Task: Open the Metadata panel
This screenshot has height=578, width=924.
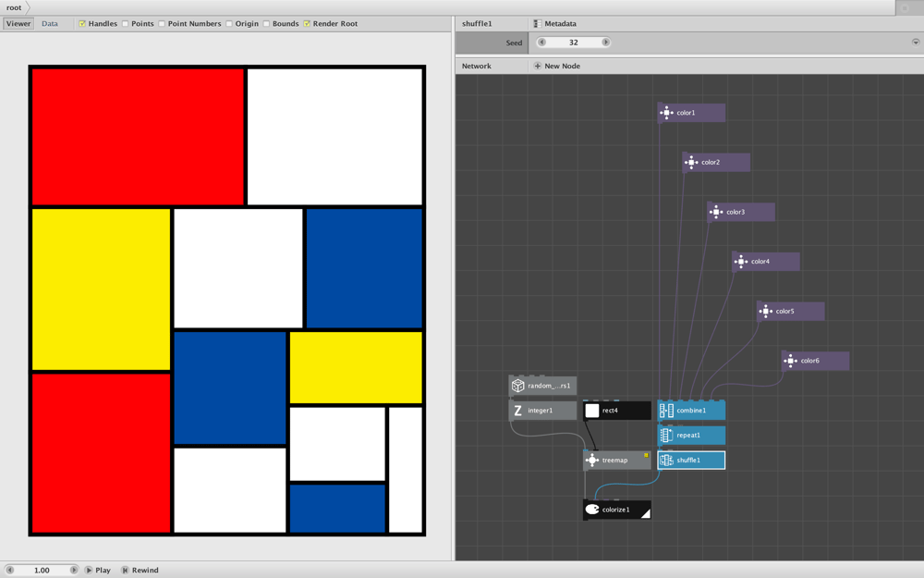Action: [554, 24]
